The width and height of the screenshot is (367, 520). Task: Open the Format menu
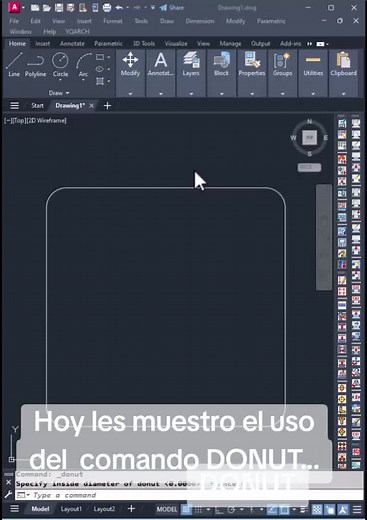pos(113,21)
